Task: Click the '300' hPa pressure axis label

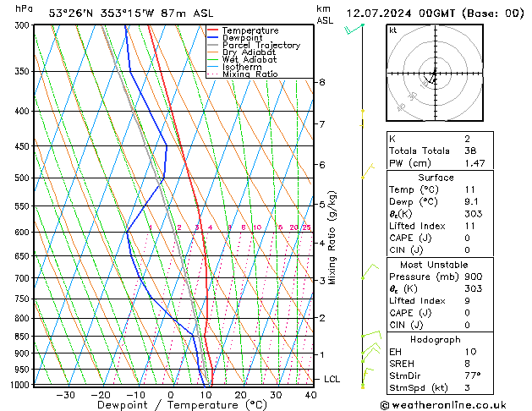Action: click(24, 25)
